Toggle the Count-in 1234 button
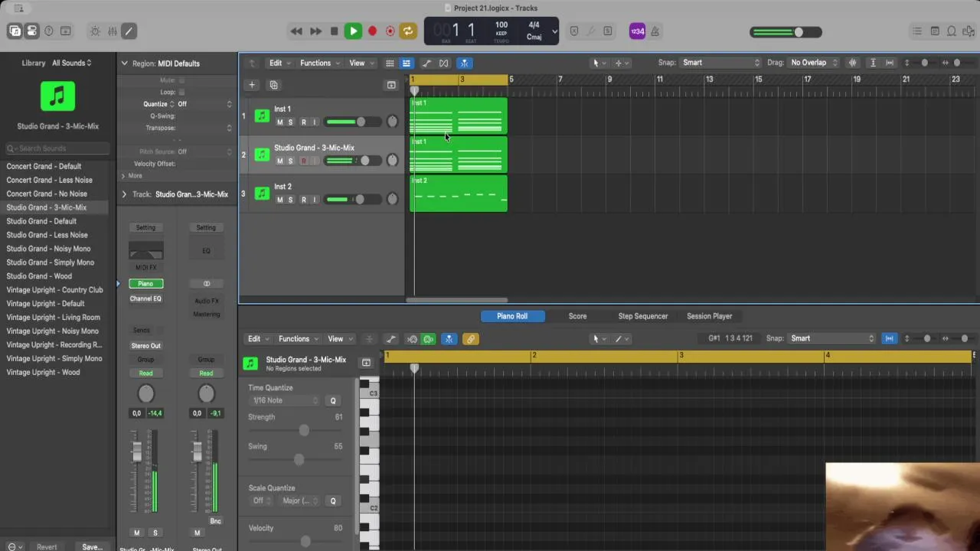 tap(637, 31)
